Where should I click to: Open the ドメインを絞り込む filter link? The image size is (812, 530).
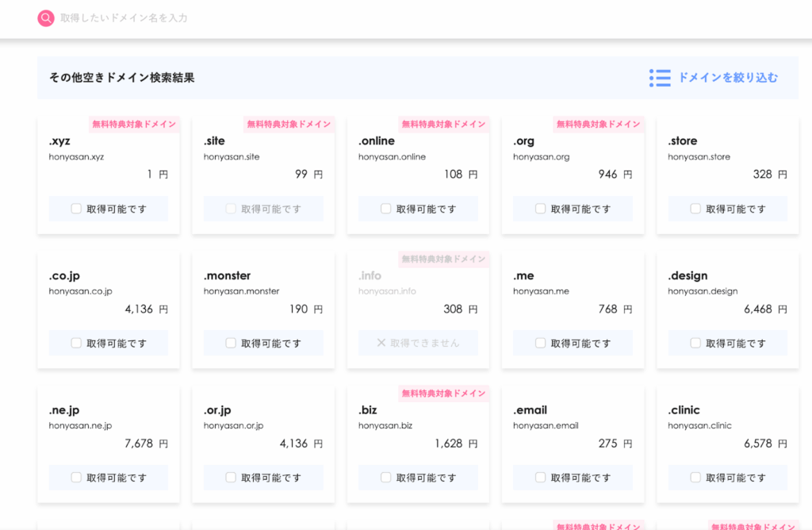[x=727, y=78]
